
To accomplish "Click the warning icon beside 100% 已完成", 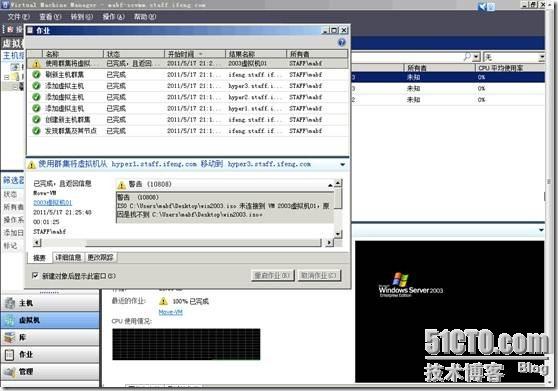I will (x=163, y=301).
